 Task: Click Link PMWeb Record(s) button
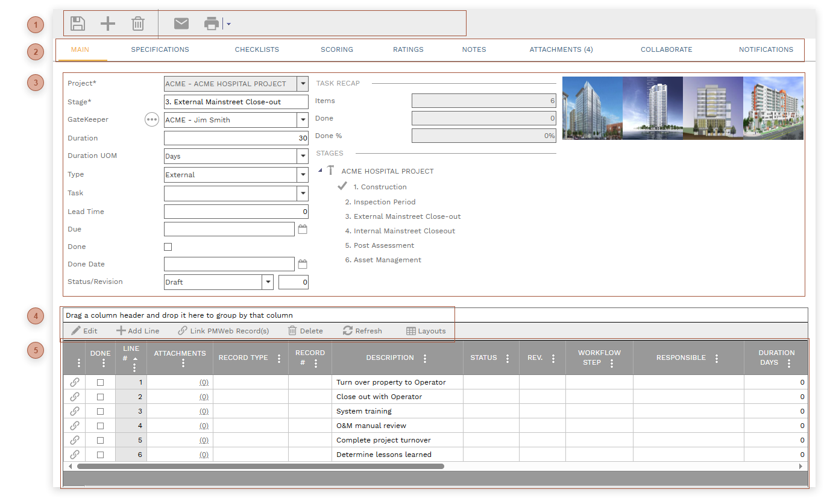(x=224, y=331)
